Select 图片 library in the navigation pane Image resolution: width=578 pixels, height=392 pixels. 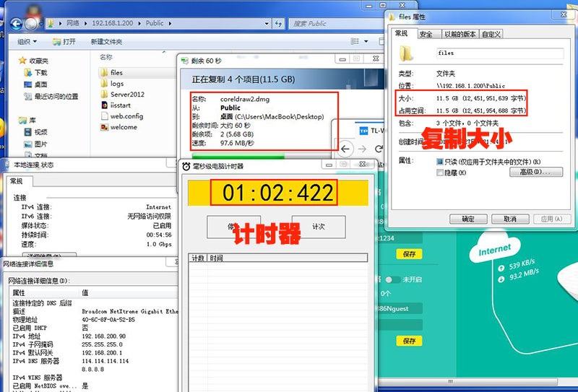tap(35, 144)
